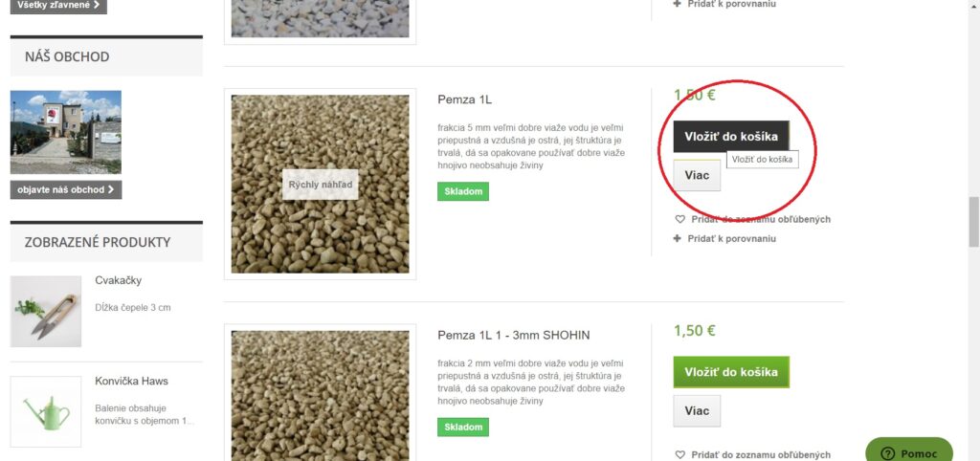This screenshot has height=461, width=980.
Task: Add Pemza 1L to the cart
Action: [x=731, y=136]
